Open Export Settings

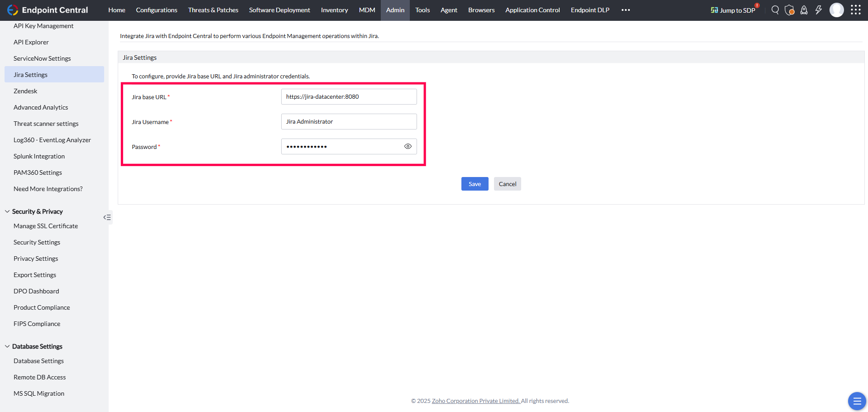pyautogui.click(x=35, y=275)
